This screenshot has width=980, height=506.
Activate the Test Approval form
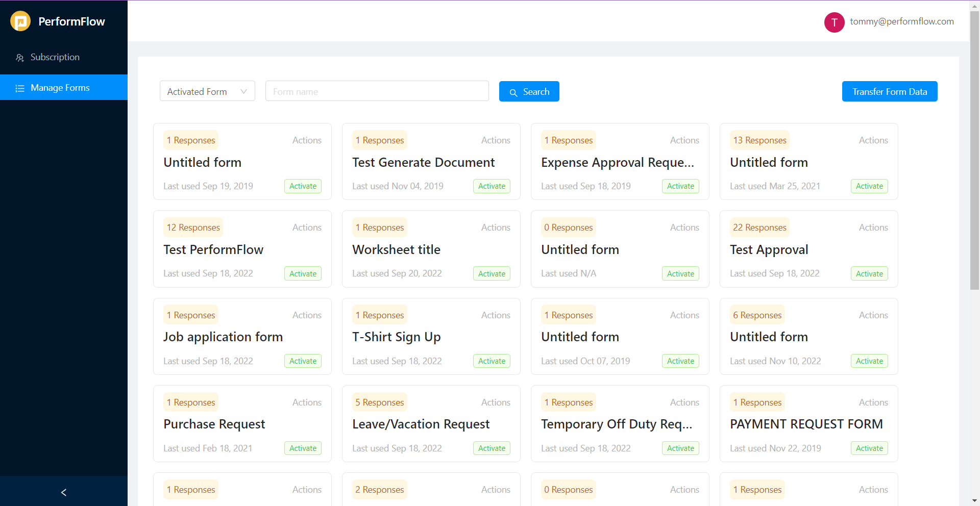pyautogui.click(x=869, y=273)
